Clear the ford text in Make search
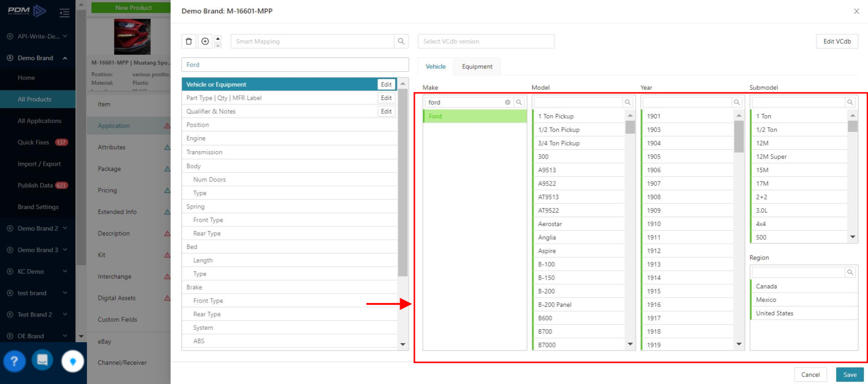868x384 pixels. 507,102
